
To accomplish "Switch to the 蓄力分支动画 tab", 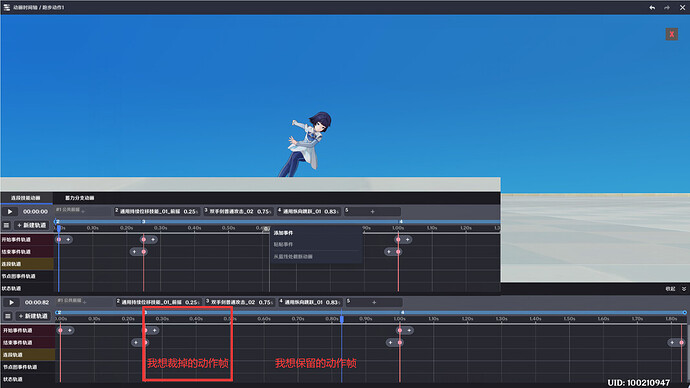I will 80,198.
